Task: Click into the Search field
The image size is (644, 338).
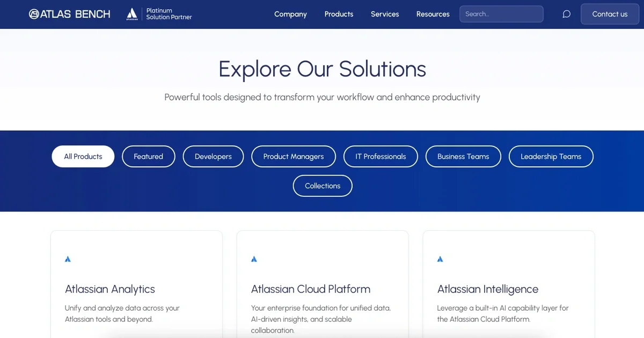Action: coord(501,14)
